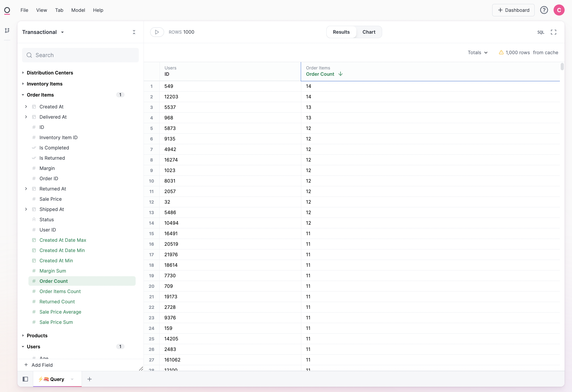Open the Transactional topic dropdown
Screen dimensions: 572x392
[x=62, y=32]
